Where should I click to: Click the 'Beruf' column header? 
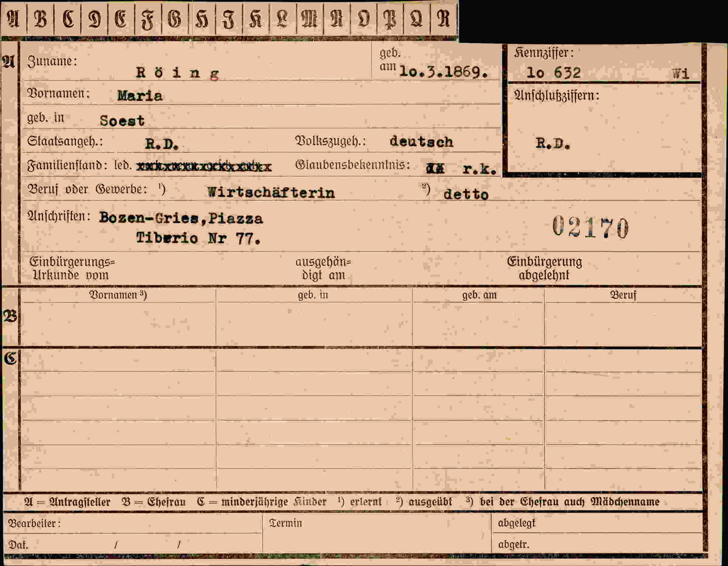(623, 295)
